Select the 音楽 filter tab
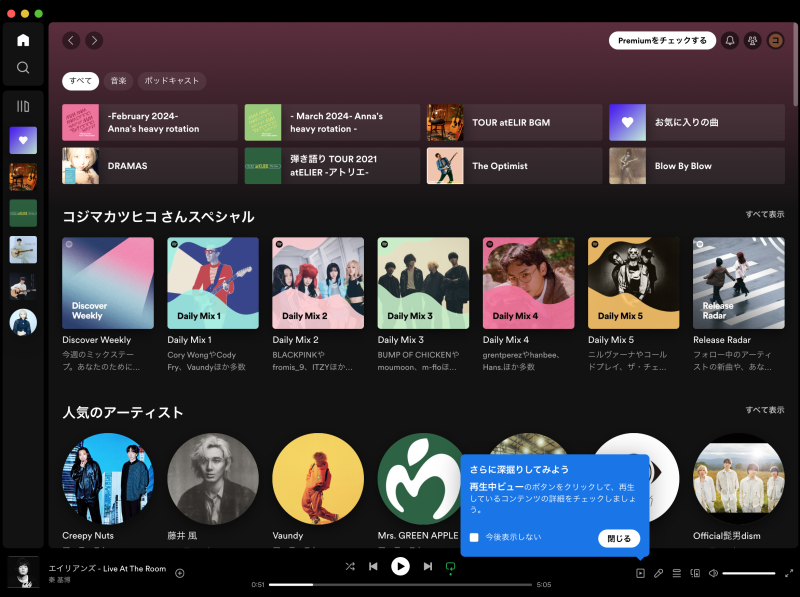Screen dimensions: 800x597 click(118, 81)
